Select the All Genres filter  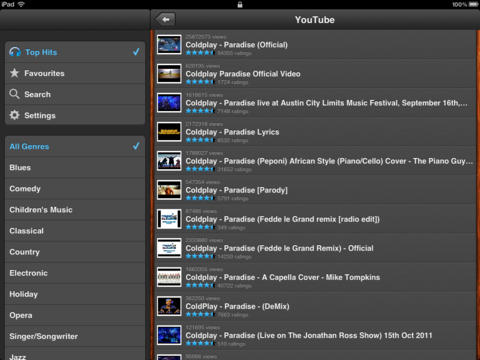(75, 146)
